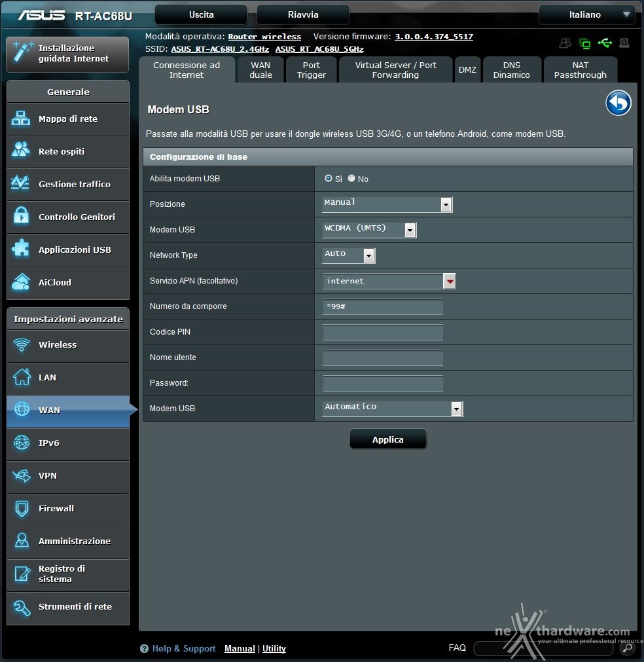Click the printer status icon in header
This screenshot has width=644, height=662.
click(624, 43)
